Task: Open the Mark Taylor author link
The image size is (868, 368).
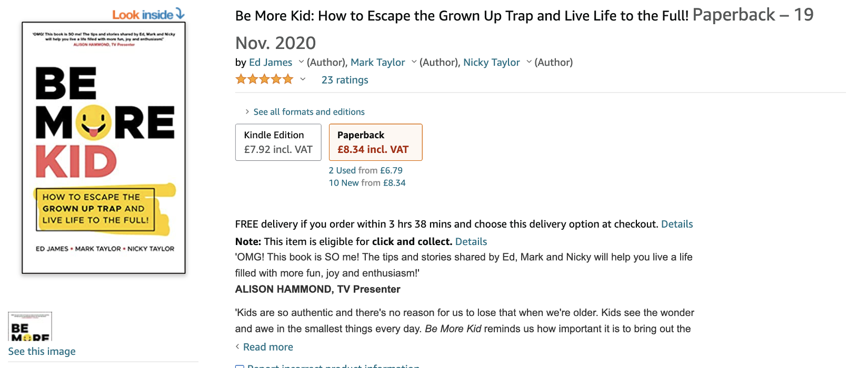Action: pos(377,63)
